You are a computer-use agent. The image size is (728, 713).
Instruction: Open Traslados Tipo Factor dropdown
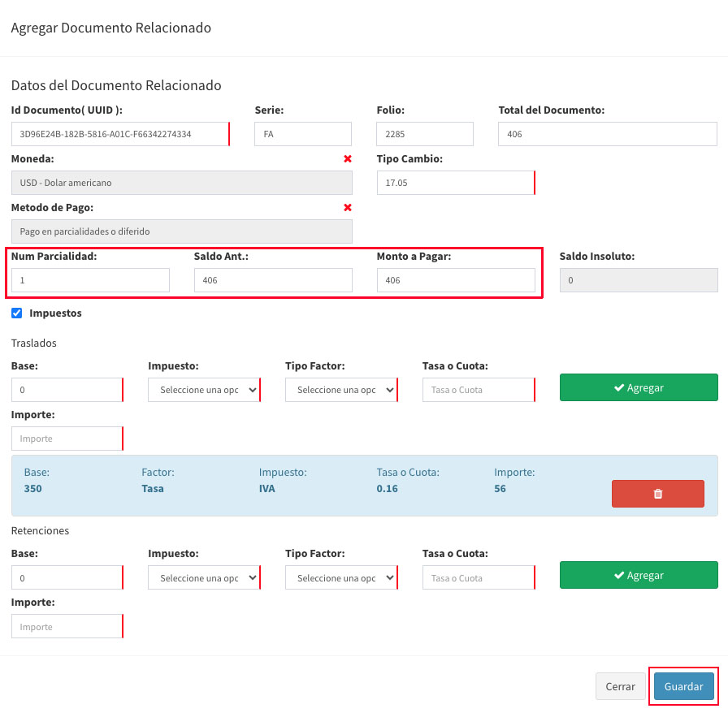tap(341, 390)
